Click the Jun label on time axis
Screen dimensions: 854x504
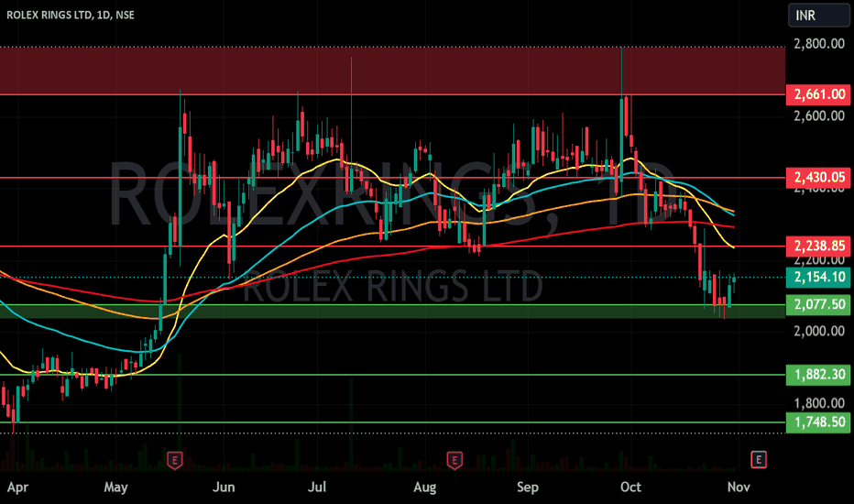[224, 488]
